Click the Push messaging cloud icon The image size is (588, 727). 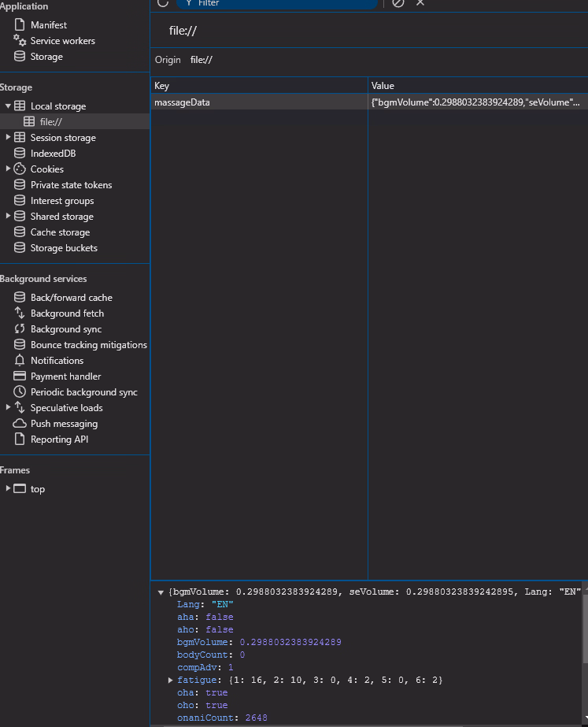(20, 423)
